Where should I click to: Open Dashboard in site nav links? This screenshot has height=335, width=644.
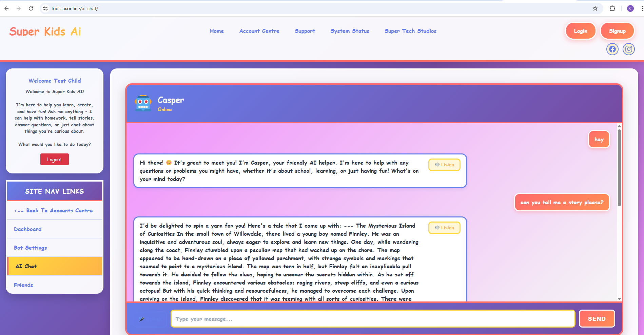(x=55, y=229)
